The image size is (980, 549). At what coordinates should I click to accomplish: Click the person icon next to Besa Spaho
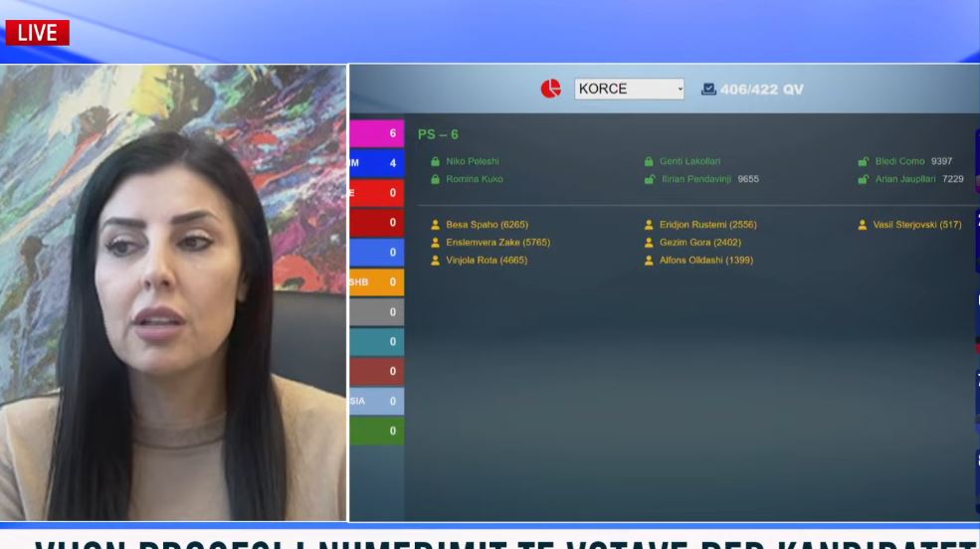click(x=435, y=225)
